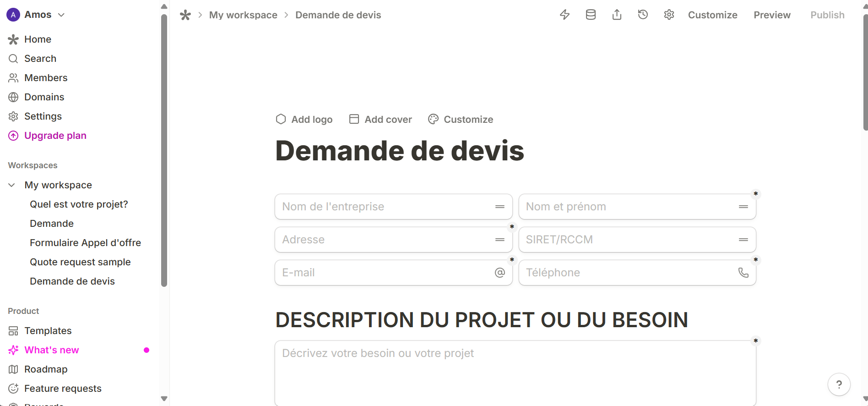Toggle required asterisk on E-mail field
Screen dimensions: 868x406
[512, 260]
